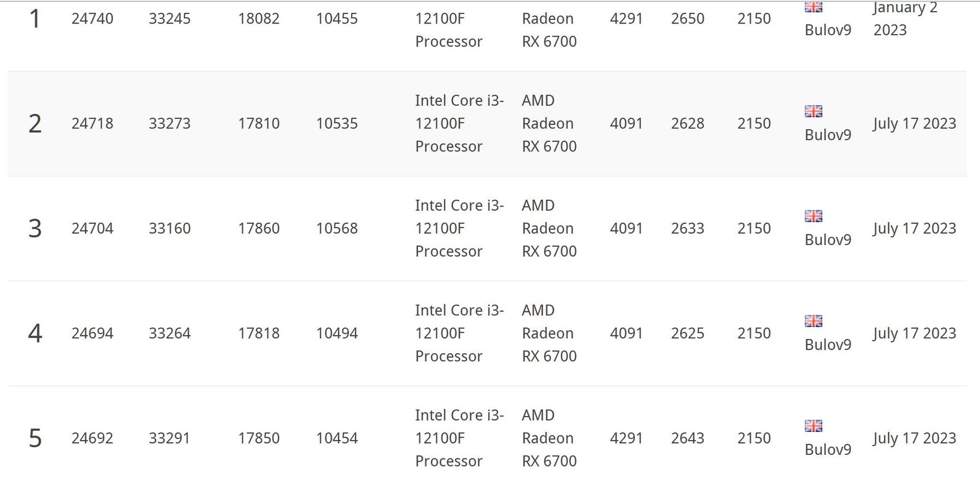Open the result with score 24694
The height and width of the screenshot is (489, 980).
click(x=92, y=333)
